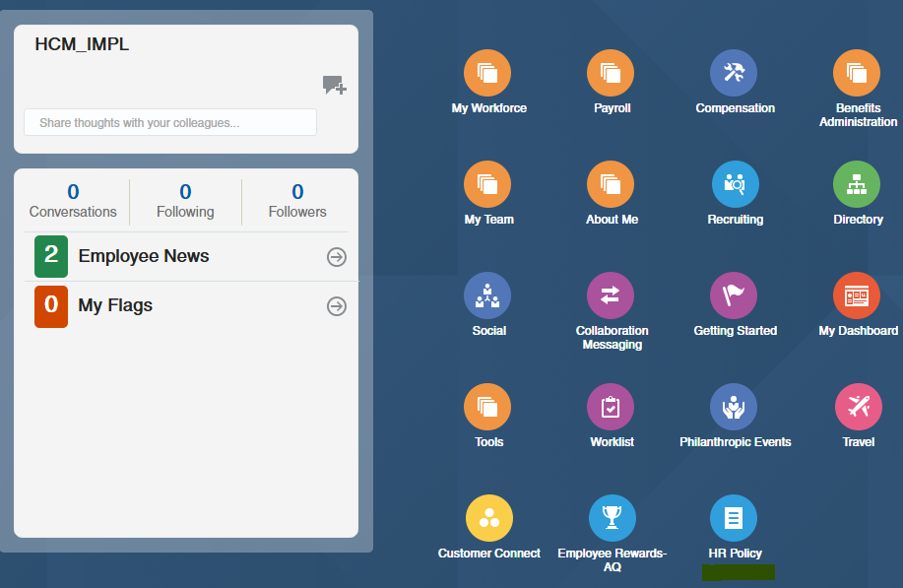Viewport: 903px width, 588px height.
Task: Select the Travel application icon
Action: click(x=856, y=407)
